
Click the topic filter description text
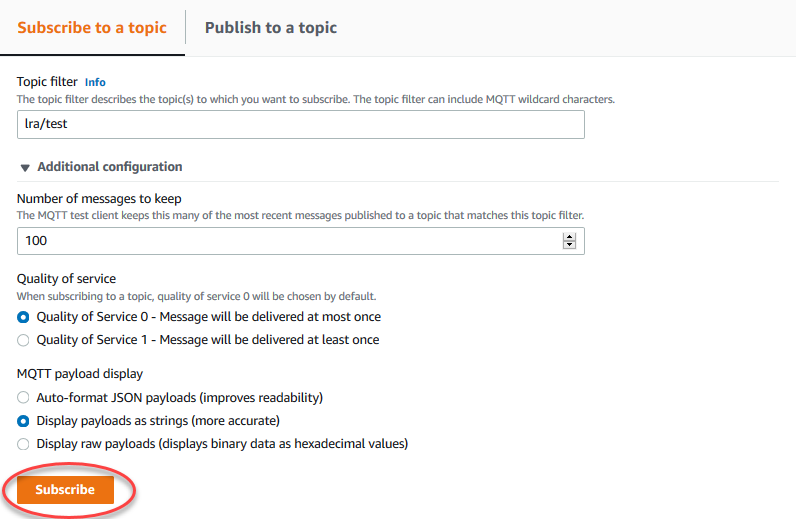(315, 100)
